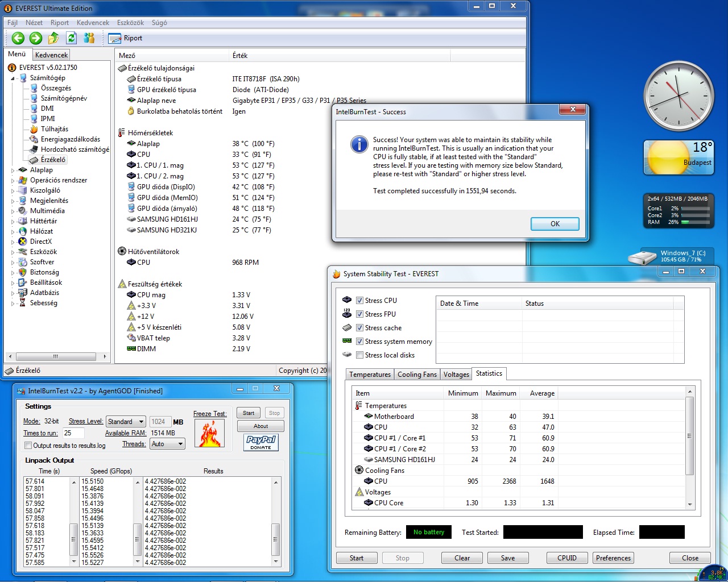Click the Stress system memory RAM icon
728x582 pixels.
tap(347, 341)
